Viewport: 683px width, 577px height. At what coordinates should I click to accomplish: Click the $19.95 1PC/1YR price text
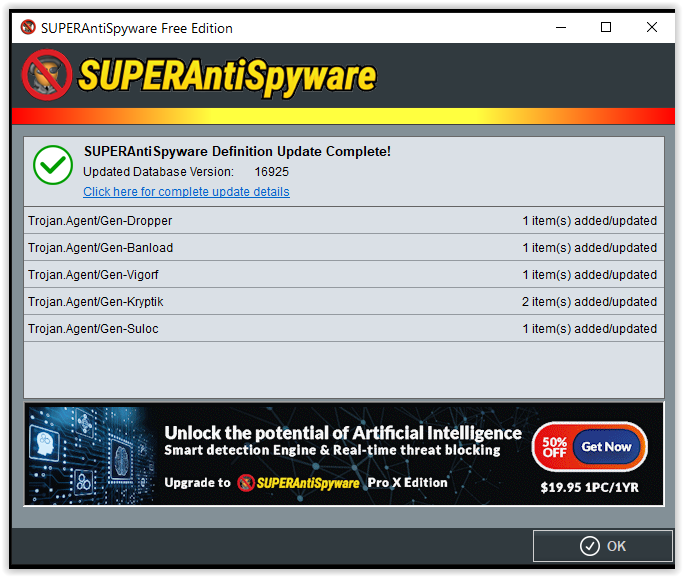588,490
